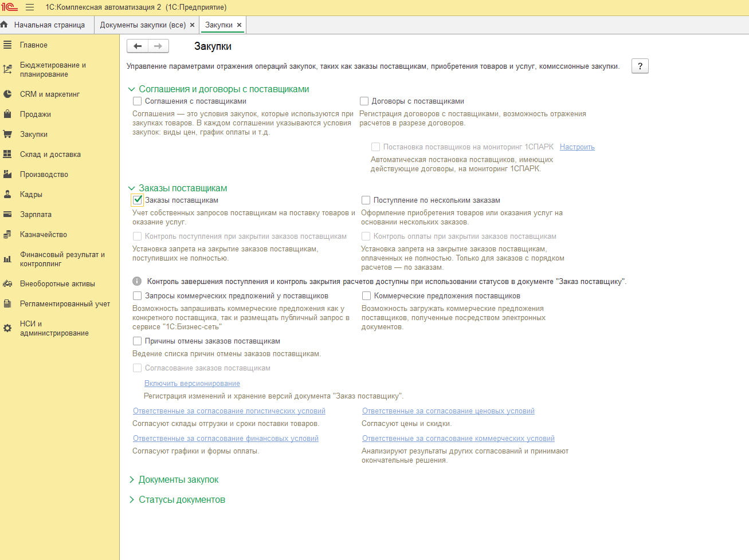Toggle Постановка поставщиков на мониторинг 1СПАРК
Viewport: 749px width, 560px height.
(x=375, y=147)
